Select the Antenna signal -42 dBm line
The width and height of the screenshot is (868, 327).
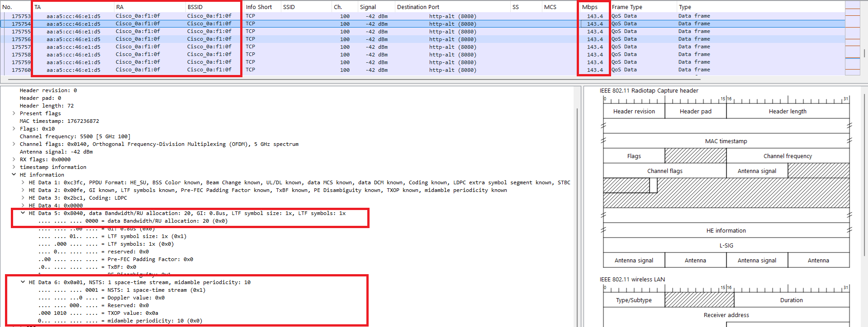56,152
